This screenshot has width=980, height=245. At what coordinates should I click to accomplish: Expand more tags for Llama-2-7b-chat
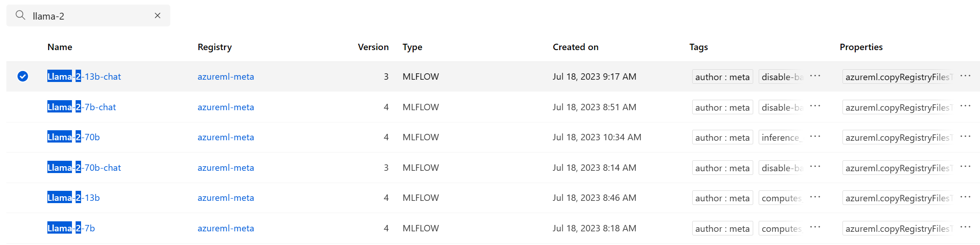(x=815, y=107)
